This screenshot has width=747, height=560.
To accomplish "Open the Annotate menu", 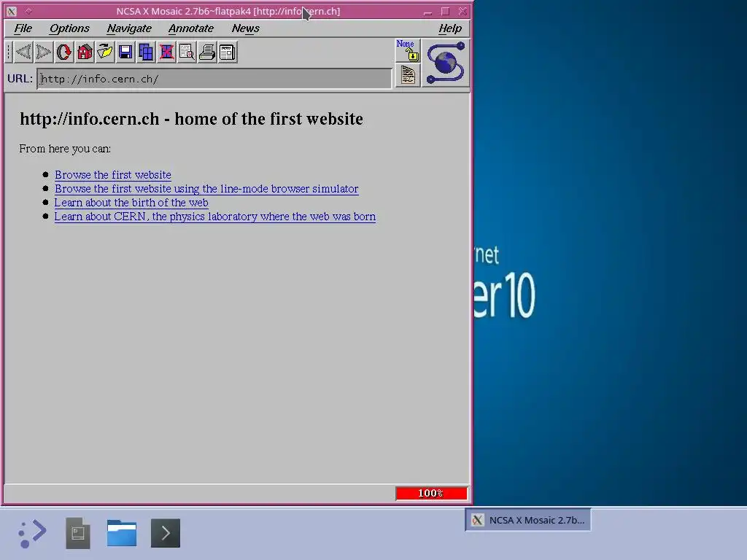I will point(191,28).
